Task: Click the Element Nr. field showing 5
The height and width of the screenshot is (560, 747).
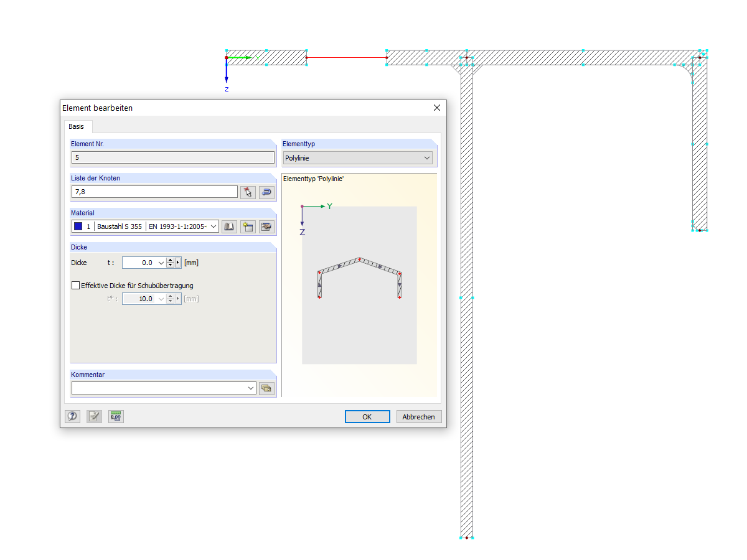Action: (x=172, y=157)
